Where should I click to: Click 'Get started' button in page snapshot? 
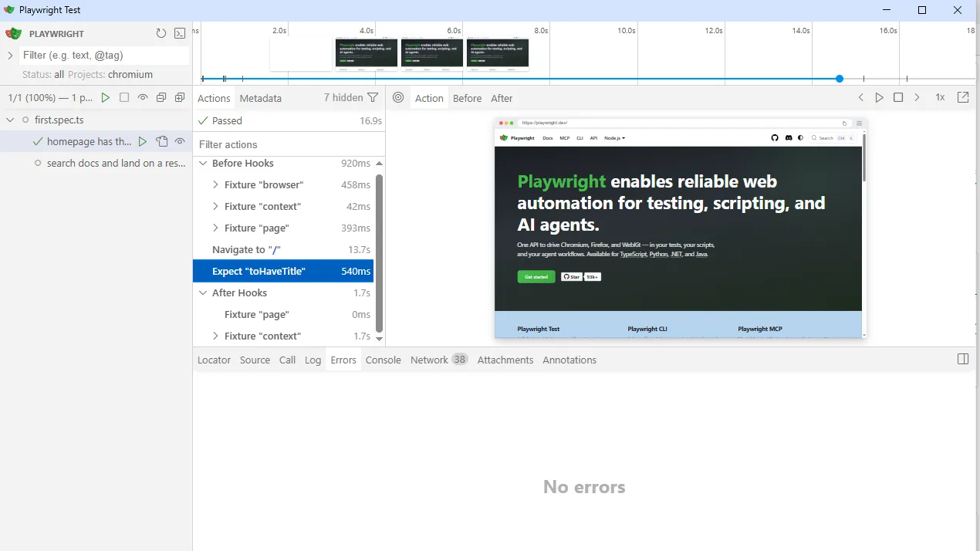536,276
